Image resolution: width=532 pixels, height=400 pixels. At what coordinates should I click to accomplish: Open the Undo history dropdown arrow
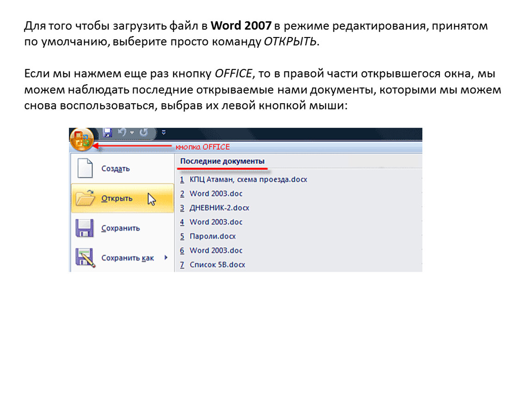[132, 133]
